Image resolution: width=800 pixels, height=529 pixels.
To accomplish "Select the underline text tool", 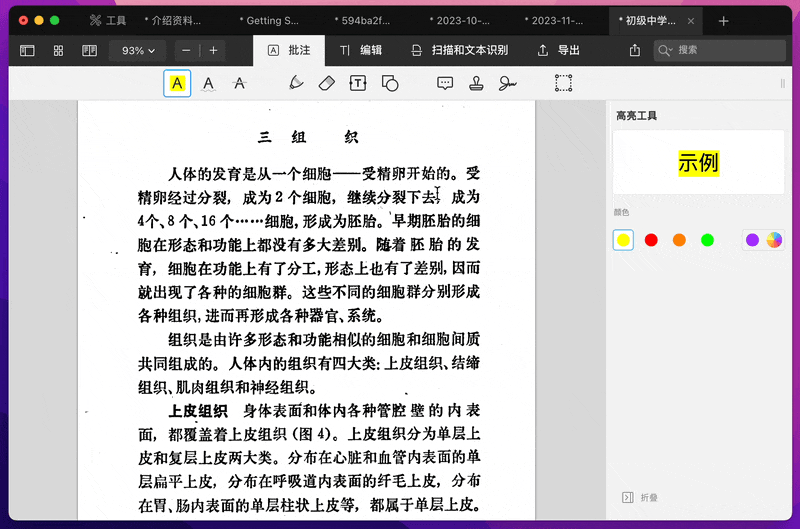I will tap(208, 84).
